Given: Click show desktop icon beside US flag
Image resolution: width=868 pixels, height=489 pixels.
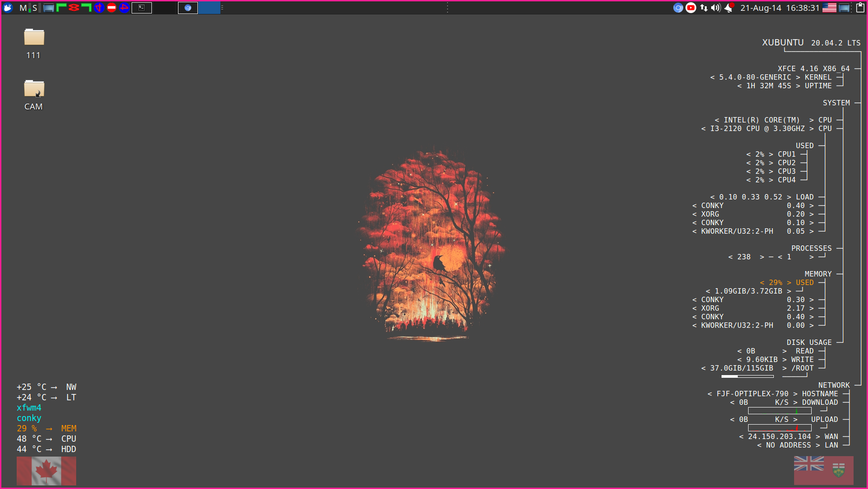Looking at the screenshot, I should (844, 8).
